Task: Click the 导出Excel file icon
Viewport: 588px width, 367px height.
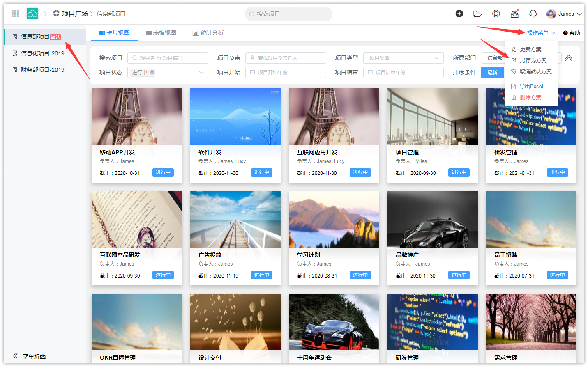Action: pyautogui.click(x=513, y=86)
